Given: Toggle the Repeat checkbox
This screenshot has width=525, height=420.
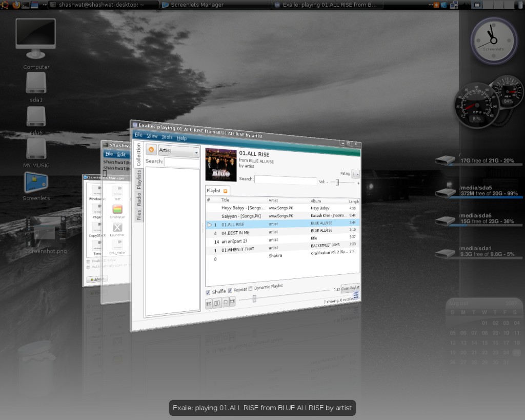Looking at the screenshot, I should click(x=230, y=290).
